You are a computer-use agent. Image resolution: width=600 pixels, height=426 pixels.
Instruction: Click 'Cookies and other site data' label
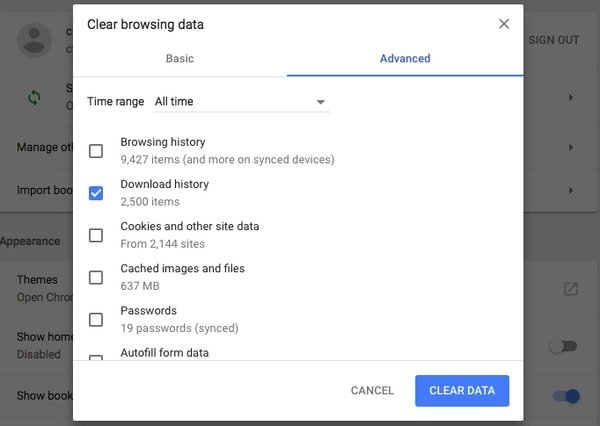point(189,226)
